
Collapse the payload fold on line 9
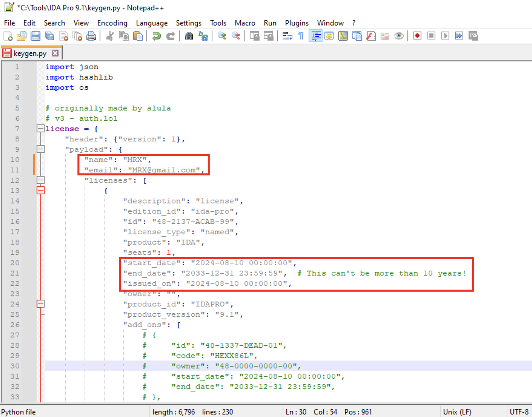[x=40, y=149]
